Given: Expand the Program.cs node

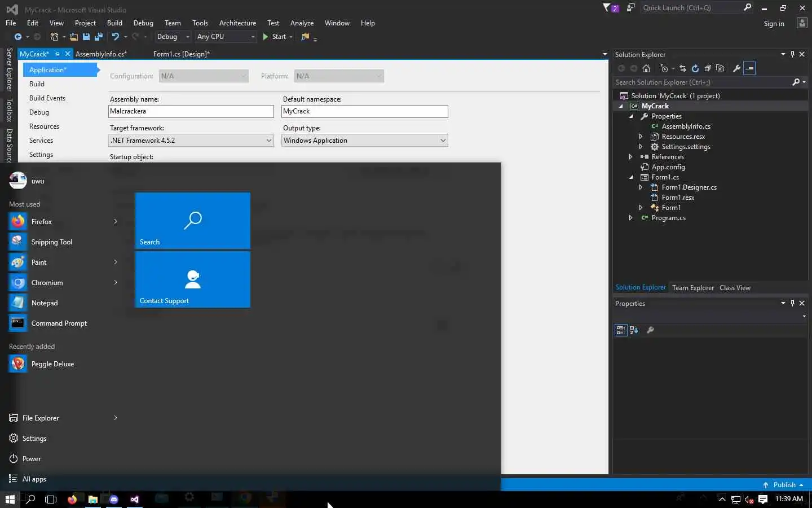Looking at the screenshot, I should click(631, 218).
